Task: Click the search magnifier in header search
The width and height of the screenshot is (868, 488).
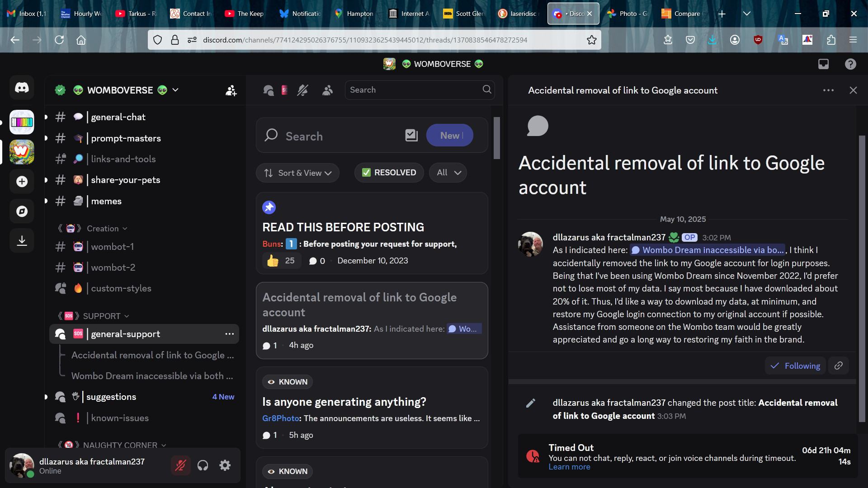Action: [x=487, y=89]
